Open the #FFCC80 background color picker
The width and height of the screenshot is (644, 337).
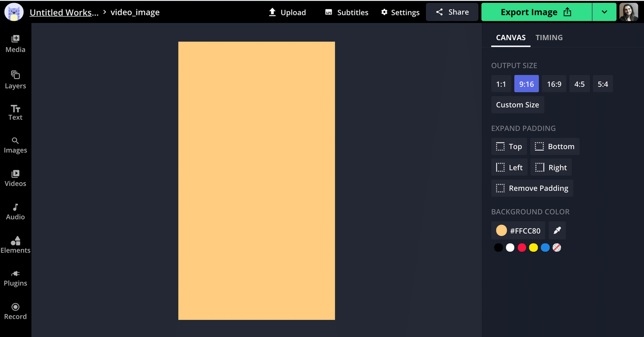pos(518,230)
